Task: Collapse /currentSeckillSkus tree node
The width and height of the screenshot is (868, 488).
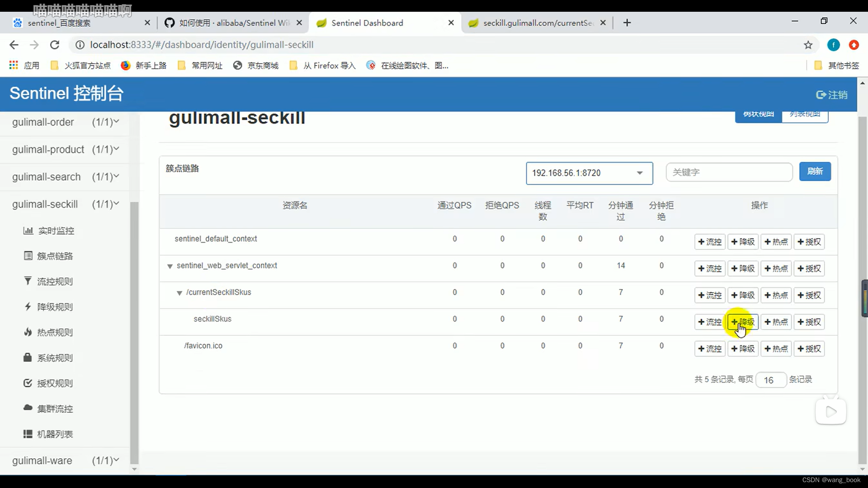Action: 179,293
